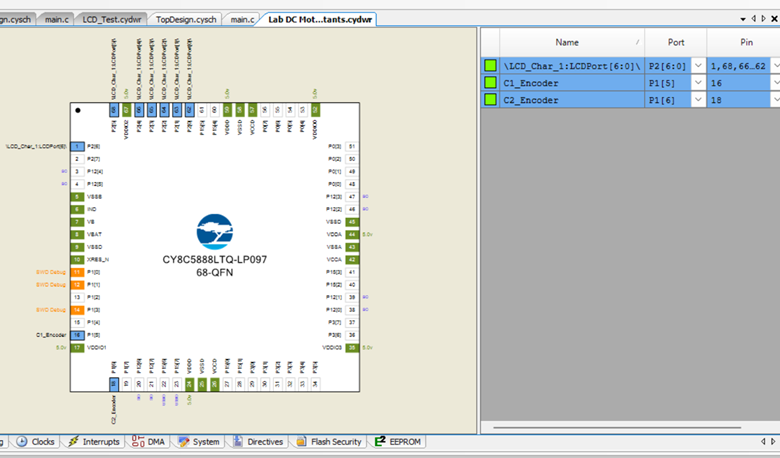
Task: Select bottom chip pin 18 assigned to C2_Encoder
Action: [x=114, y=384]
